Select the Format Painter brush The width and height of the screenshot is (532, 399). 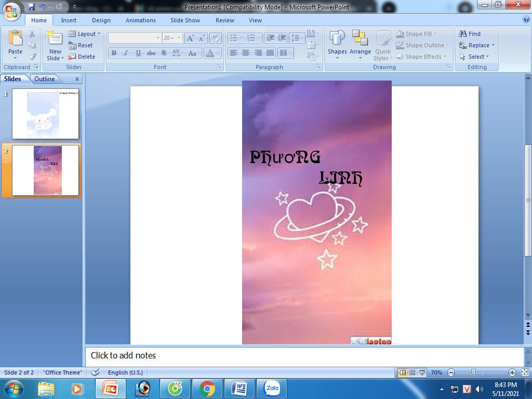coord(32,57)
